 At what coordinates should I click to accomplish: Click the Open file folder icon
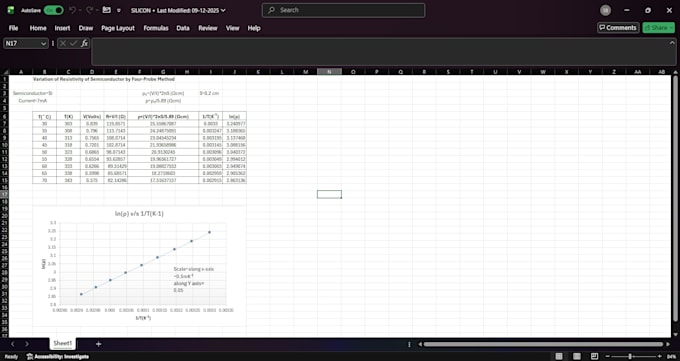click(x=106, y=10)
